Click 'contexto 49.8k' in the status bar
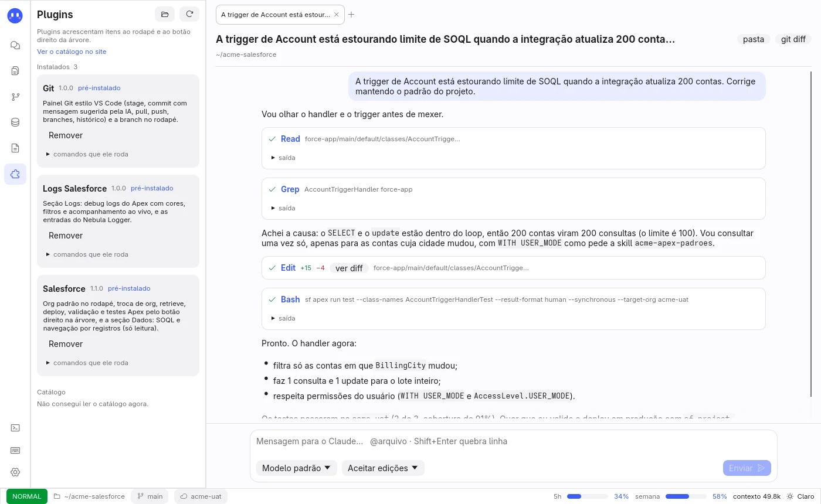Screen dimensions: 821x504 tap(756, 496)
